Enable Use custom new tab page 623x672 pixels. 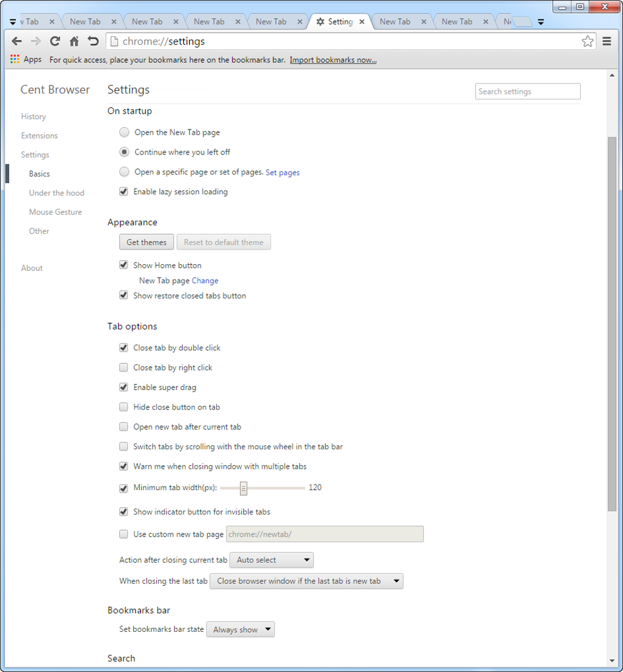coord(123,534)
